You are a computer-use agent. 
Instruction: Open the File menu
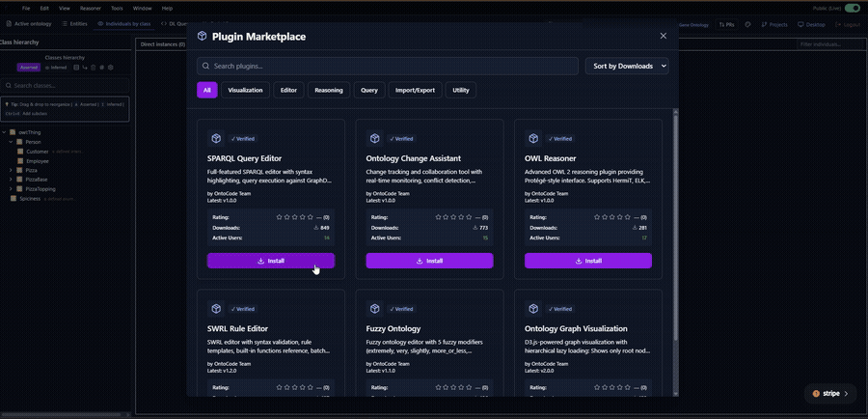pyautogui.click(x=26, y=9)
